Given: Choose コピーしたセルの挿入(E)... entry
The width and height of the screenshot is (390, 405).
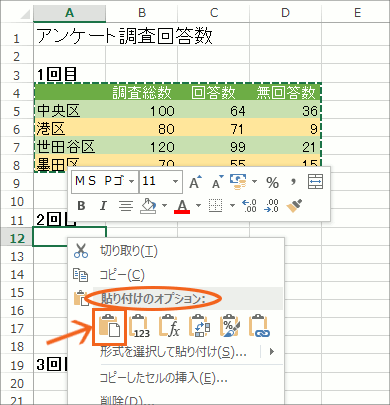Looking at the screenshot, I should 163,378.
